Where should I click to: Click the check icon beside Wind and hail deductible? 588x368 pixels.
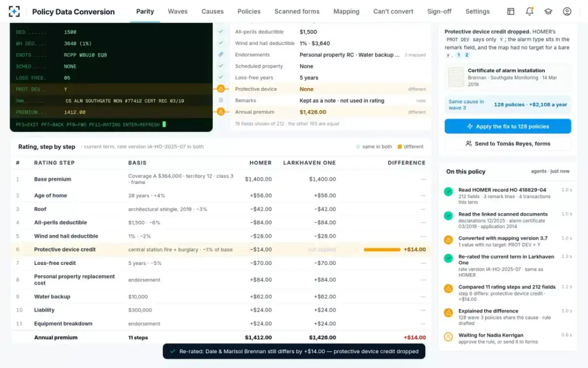coord(221,43)
